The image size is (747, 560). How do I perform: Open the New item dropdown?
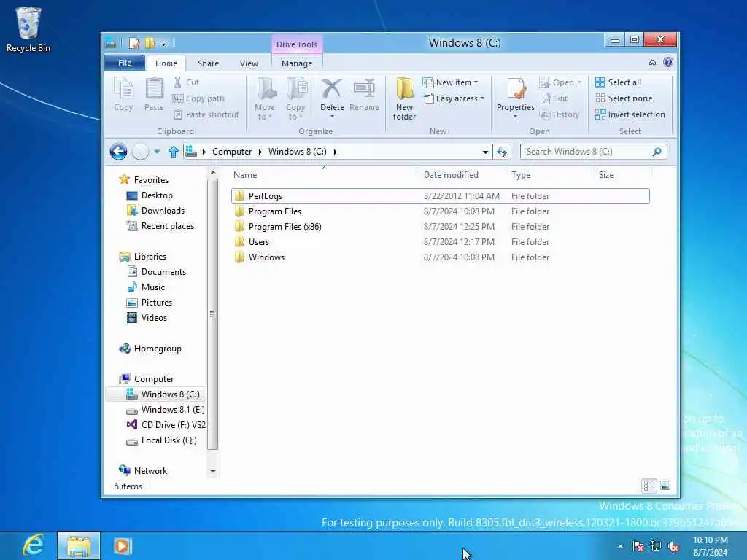click(x=451, y=82)
